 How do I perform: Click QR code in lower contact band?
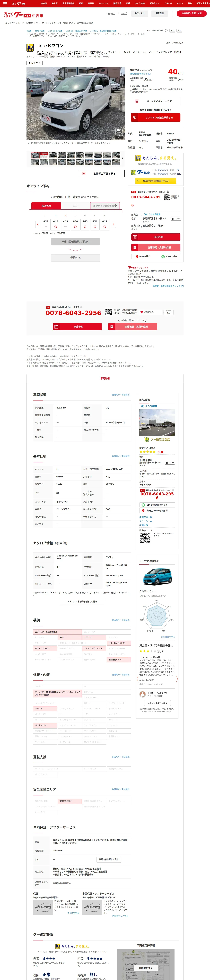point(109,312)
